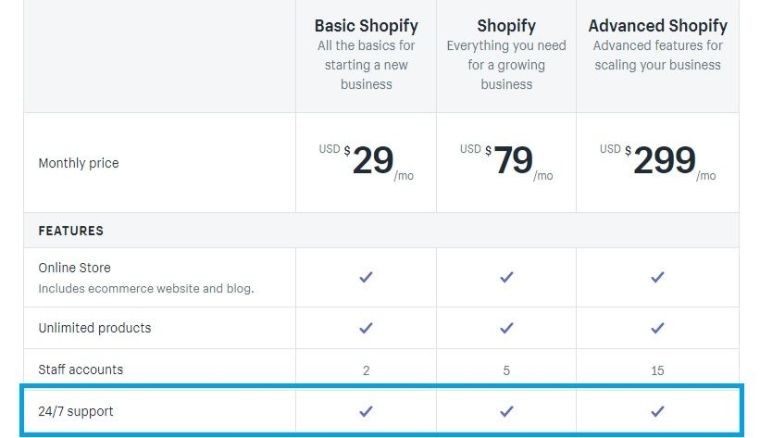Click Online Store checkmark under Shopify plan
The height and width of the screenshot is (438, 760).
point(506,277)
